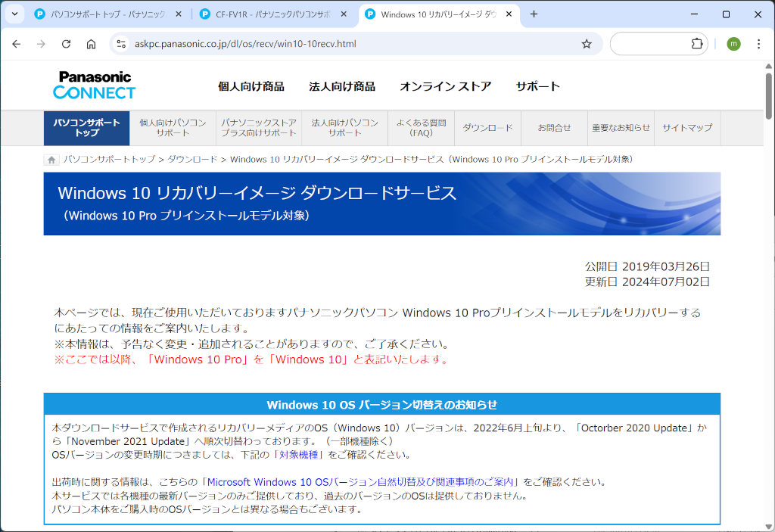Click the パソコンサポートトップ breadcrumb link
775x532 pixels.
109,159
